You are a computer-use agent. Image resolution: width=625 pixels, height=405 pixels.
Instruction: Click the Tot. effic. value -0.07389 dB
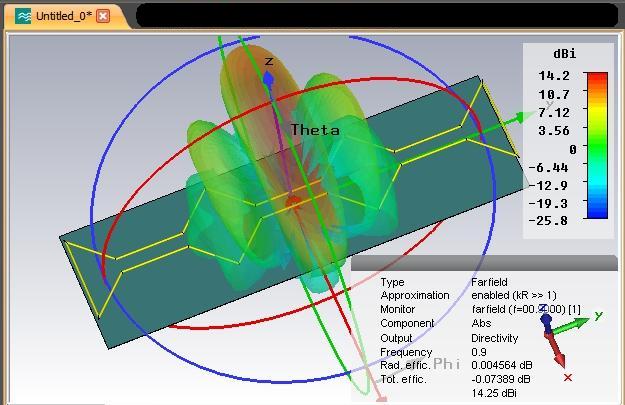click(x=501, y=379)
